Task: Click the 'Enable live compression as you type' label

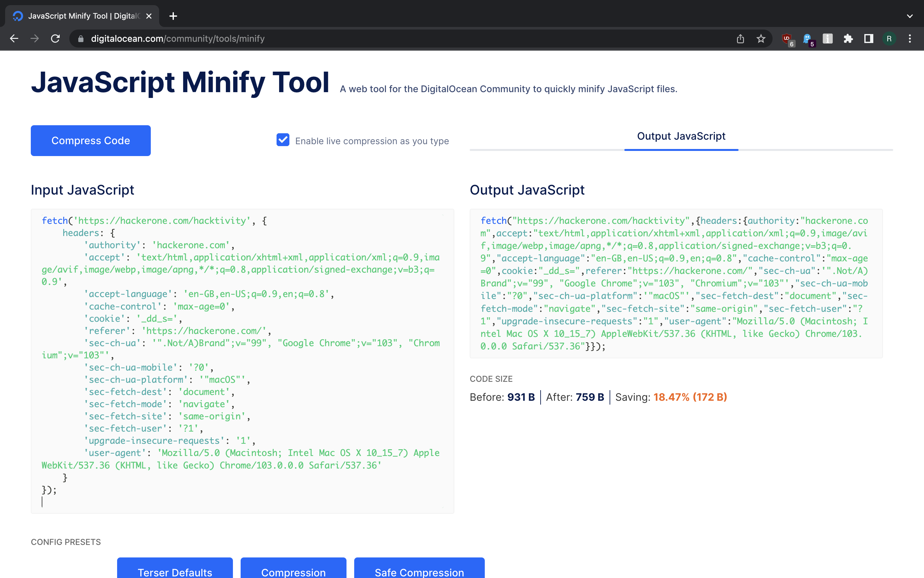Action: (372, 141)
